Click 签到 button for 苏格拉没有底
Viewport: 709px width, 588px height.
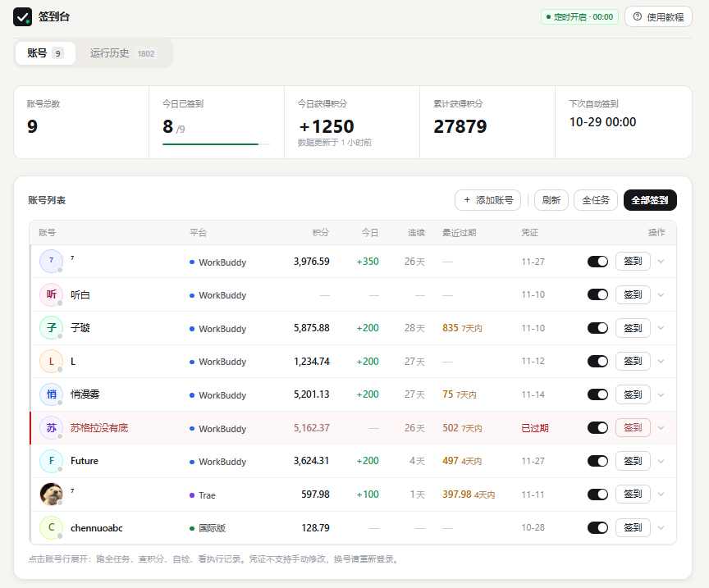pyautogui.click(x=633, y=427)
